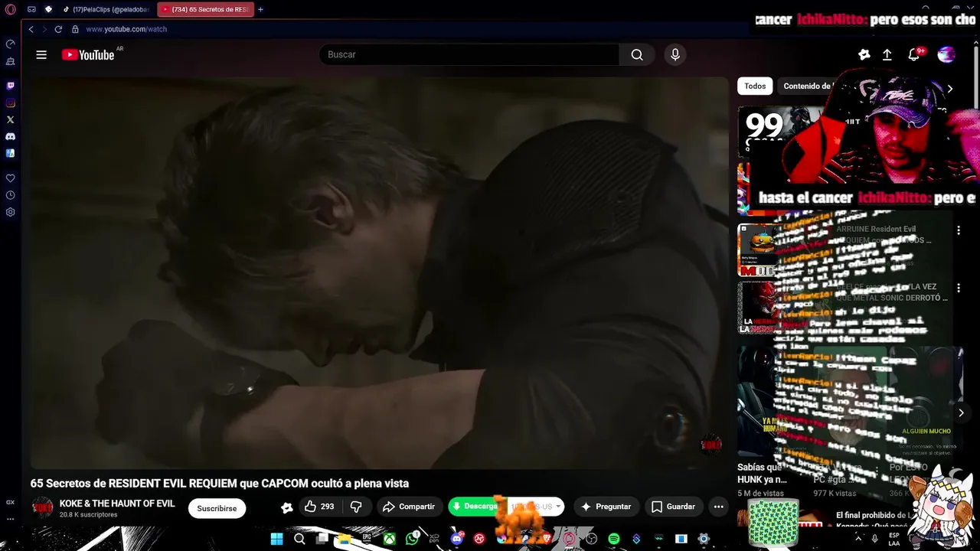Click the green Descargar button

click(x=475, y=507)
